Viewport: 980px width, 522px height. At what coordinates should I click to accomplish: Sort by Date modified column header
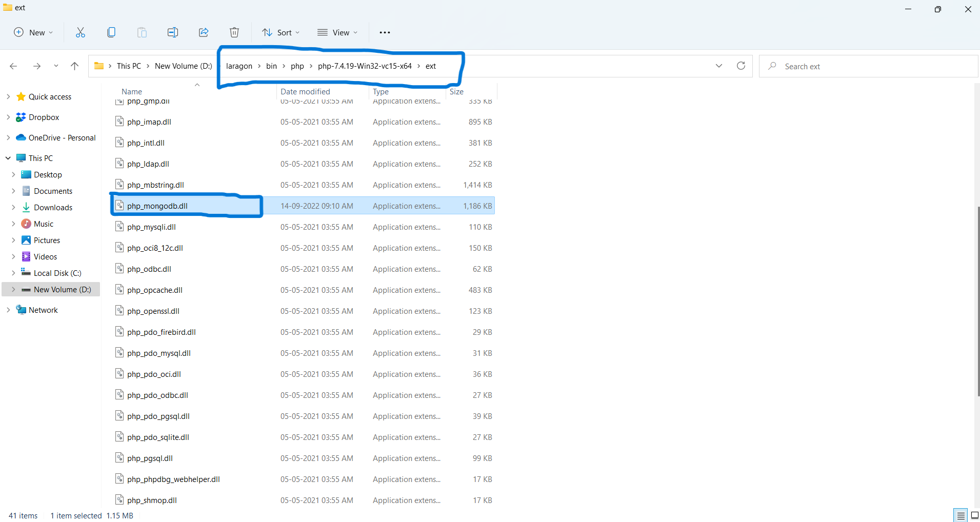(x=305, y=91)
